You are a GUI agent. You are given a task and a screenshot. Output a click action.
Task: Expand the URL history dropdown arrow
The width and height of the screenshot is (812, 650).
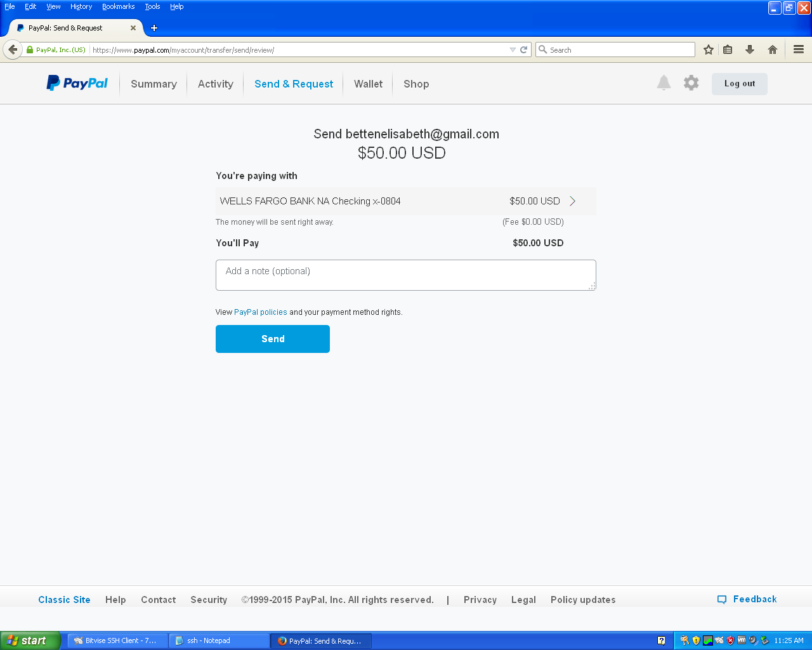513,50
